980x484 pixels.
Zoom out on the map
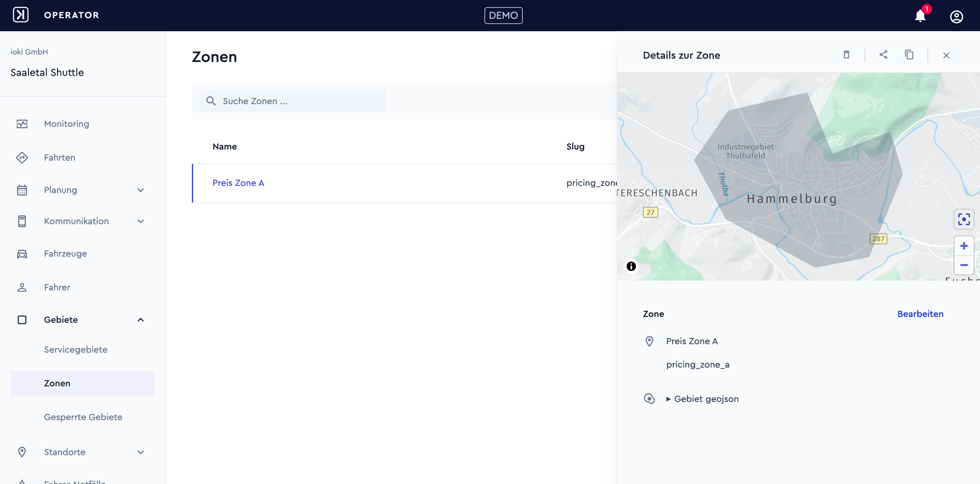click(964, 265)
